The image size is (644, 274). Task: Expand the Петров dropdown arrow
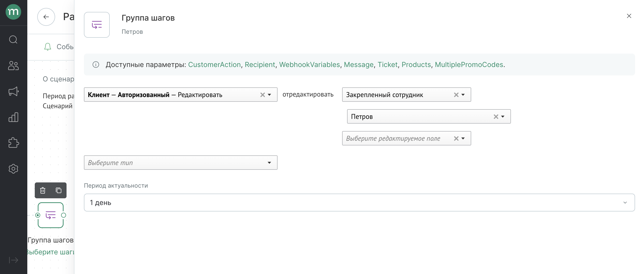tap(503, 117)
